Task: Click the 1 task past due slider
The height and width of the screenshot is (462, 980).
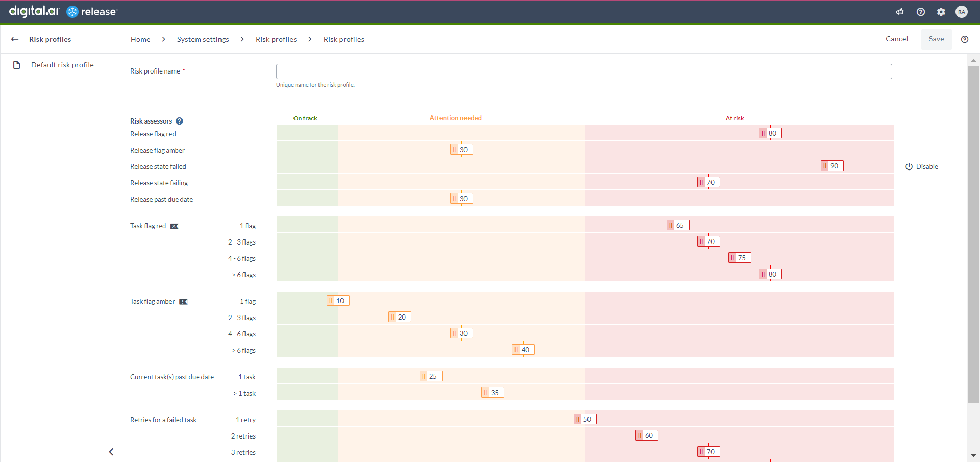Action: pyautogui.click(x=431, y=376)
